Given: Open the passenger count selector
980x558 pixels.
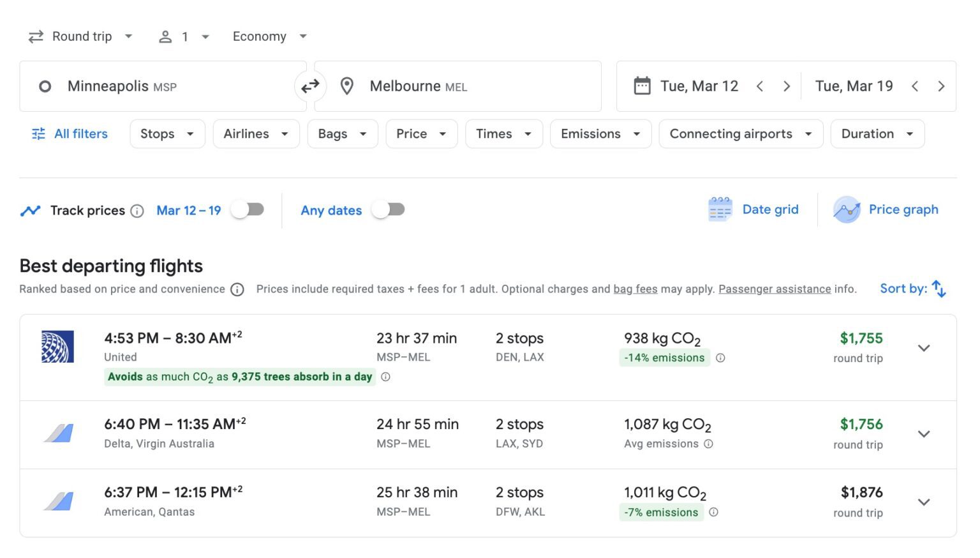Looking at the screenshot, I should pyautogui.click(x=184, y=36).
